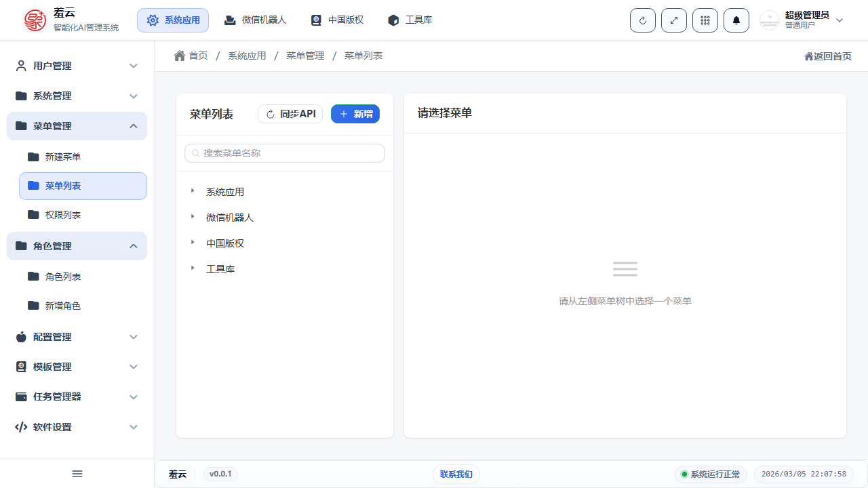Click the 羞云 logo icon
Image resolution: width=868 pixels, height=488 pixels.
point(35,20)
